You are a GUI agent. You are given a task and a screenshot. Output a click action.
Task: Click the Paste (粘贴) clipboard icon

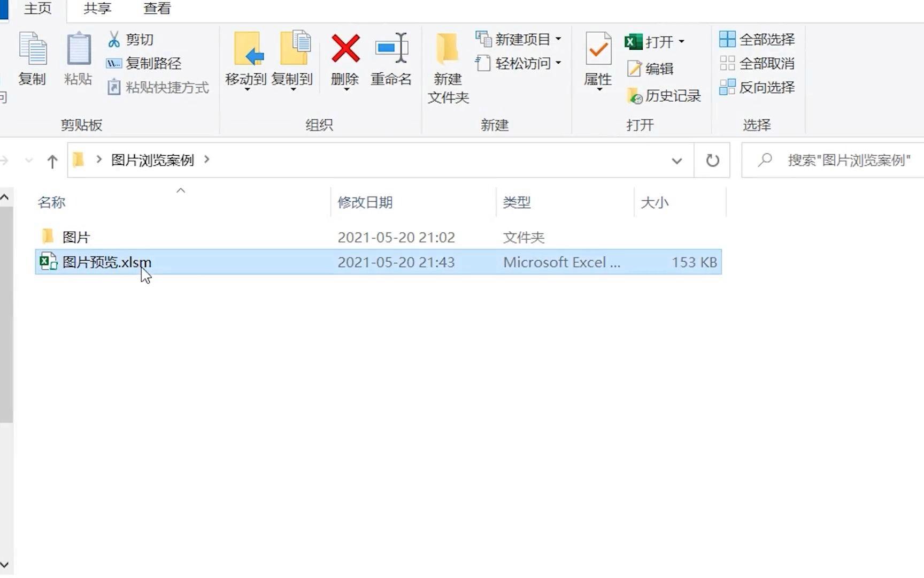(78, 49)
